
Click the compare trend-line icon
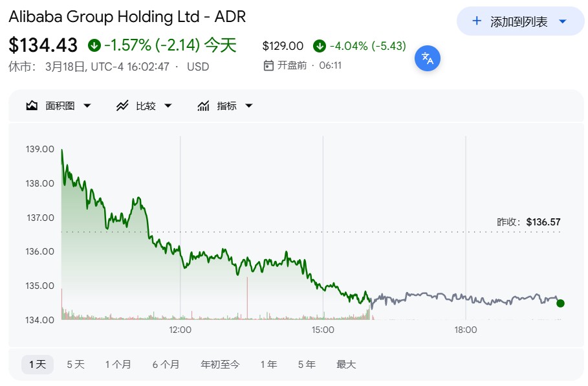[122, 106]
